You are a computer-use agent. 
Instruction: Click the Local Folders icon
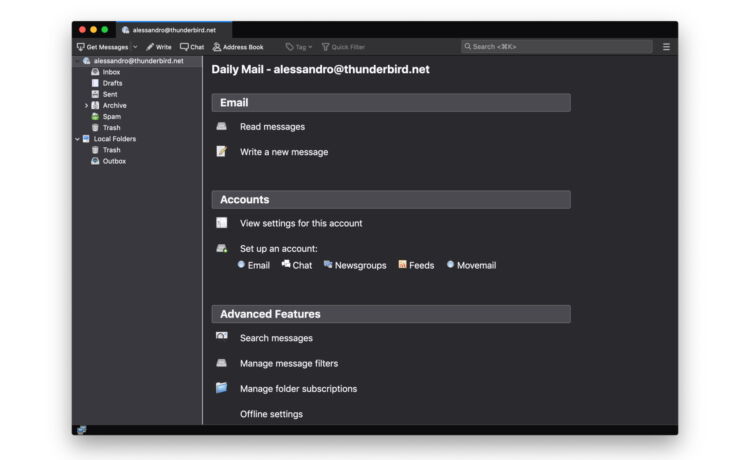point(86,139)
